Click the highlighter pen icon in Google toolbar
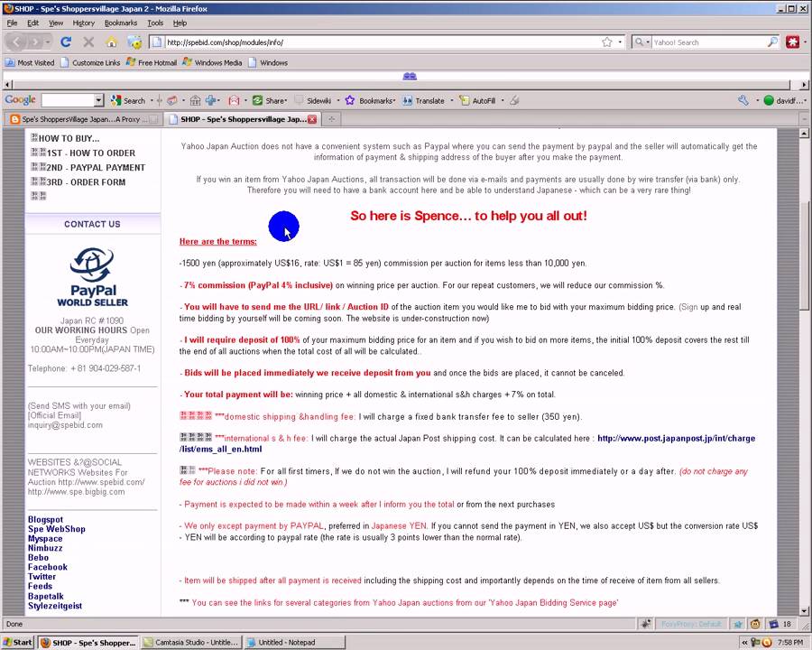This screenshot has height=650, width=812. (514, 100)
